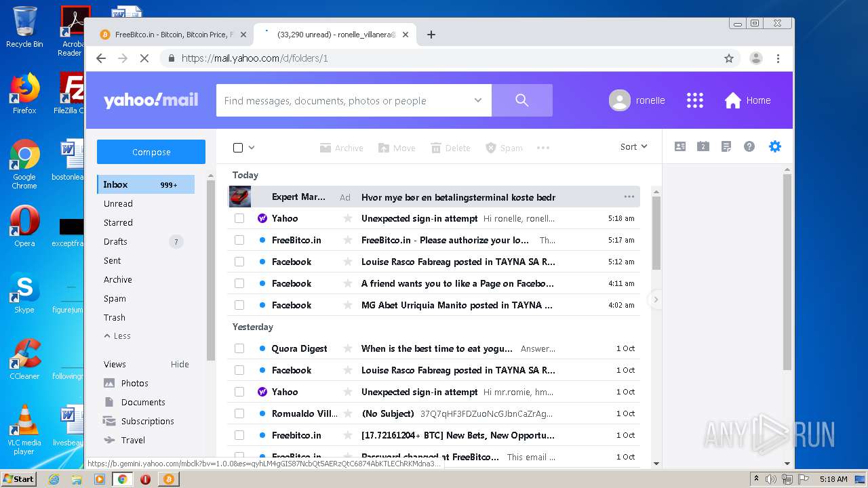Image resolution: width=868 pixels, height=488 pixels.
Task: Click the Windows Start button
Action: (18, 479)
